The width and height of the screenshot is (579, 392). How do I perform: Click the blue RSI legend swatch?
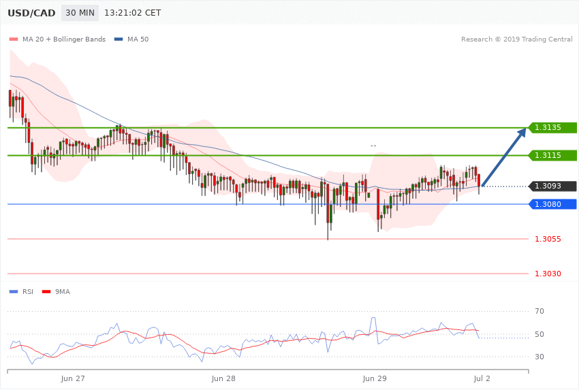(x=14, y=292)
